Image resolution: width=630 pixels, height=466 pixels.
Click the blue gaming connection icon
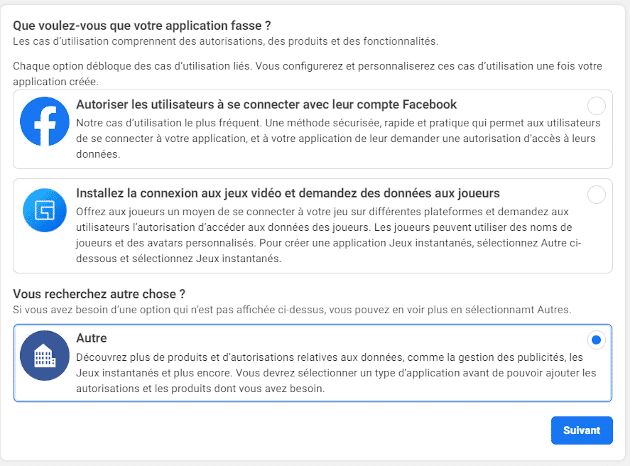(45, 211)
